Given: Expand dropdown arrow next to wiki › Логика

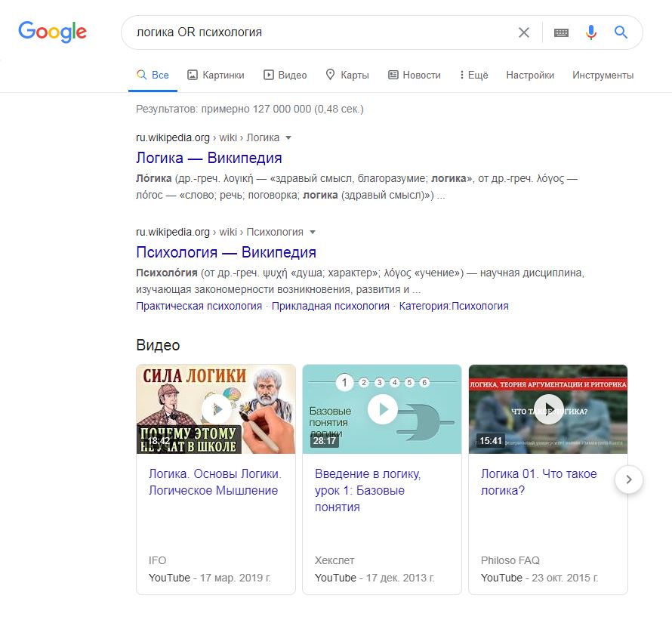Looking at the screenshot, I should coord(288,138).
